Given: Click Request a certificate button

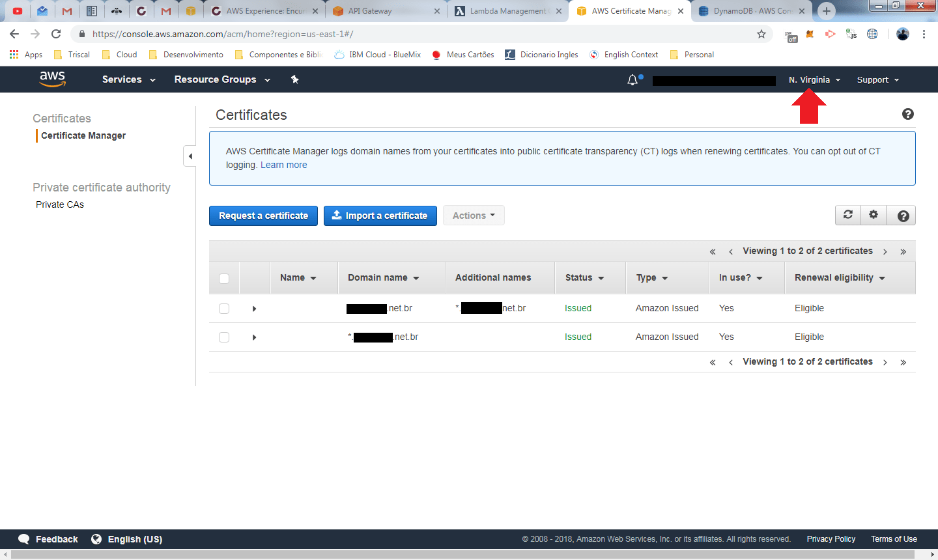Looking at the screenshot, I should (x=263, y=216).
